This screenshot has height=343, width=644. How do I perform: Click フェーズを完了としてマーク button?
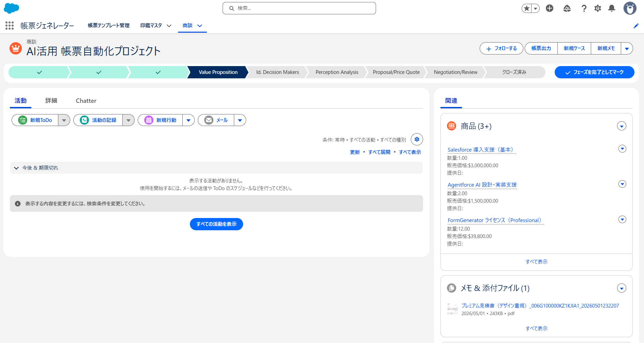click(594, 72)
